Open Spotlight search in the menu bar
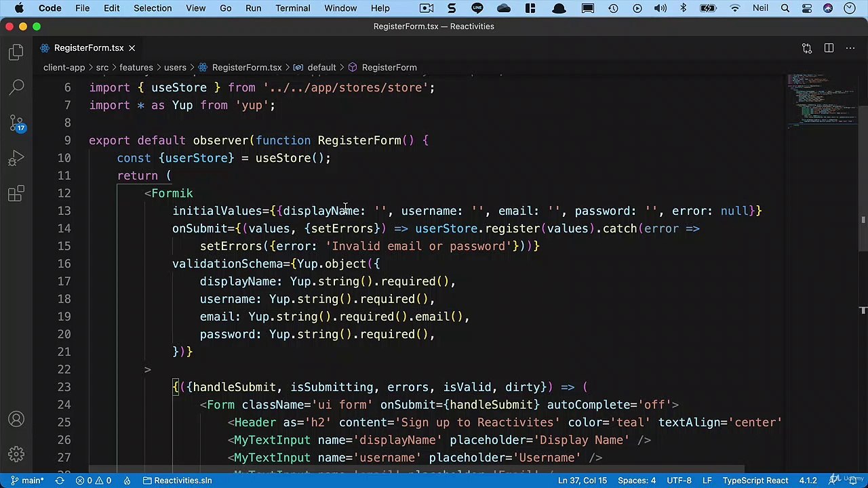This screenshot has height=488, width=868. click(785, 8)
